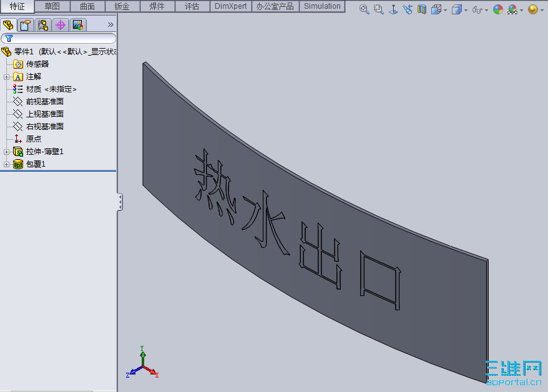Viewport: 548px width, 392px height.
Task: Click the View Settings gold sphere icon
Action: [533, 9]
